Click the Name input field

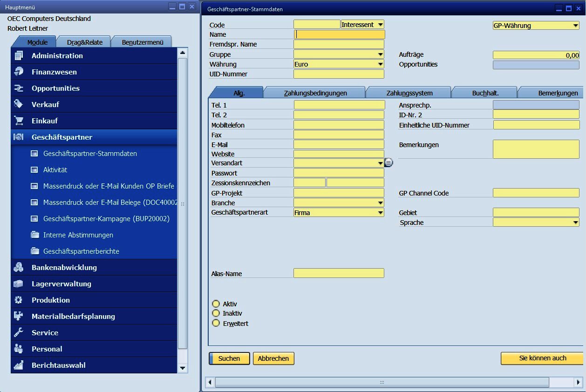tap(340, 34)
